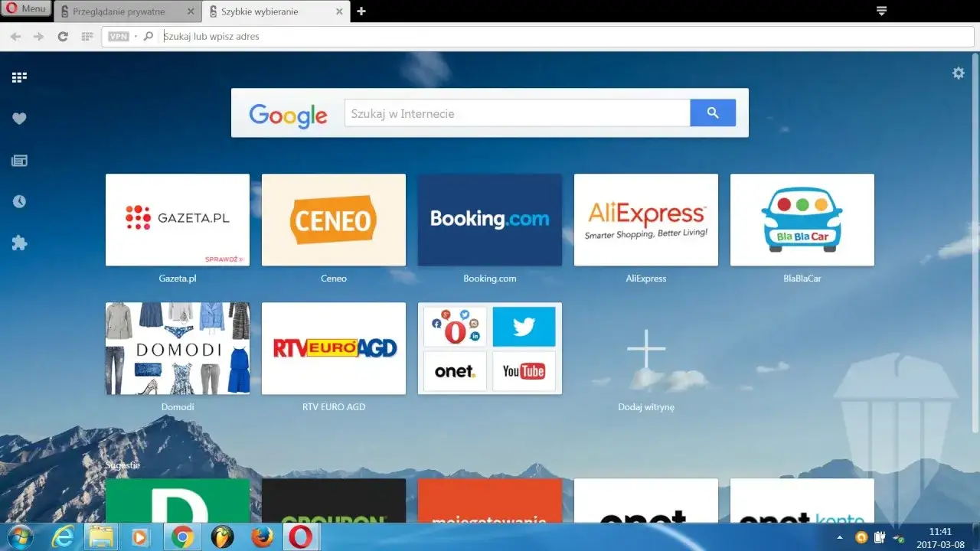980x551 pixels.
Task: Click the Google search input field
Action: pyautogui.click(x=517, y=113)
